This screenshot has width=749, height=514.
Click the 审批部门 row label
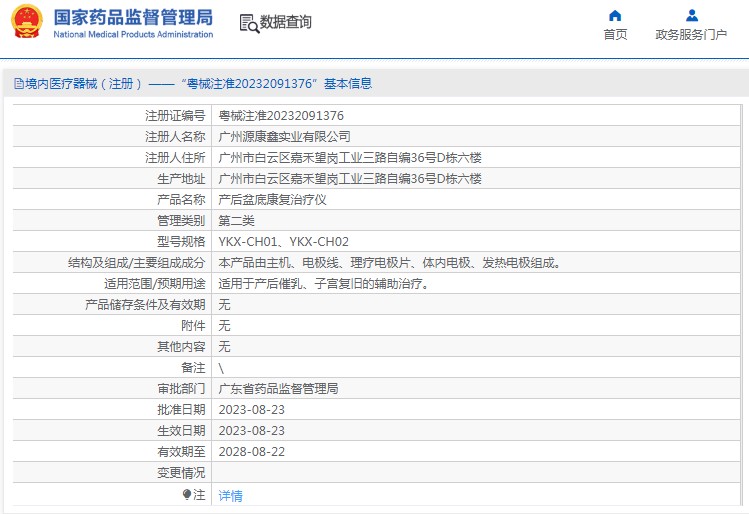pos(181,389)
